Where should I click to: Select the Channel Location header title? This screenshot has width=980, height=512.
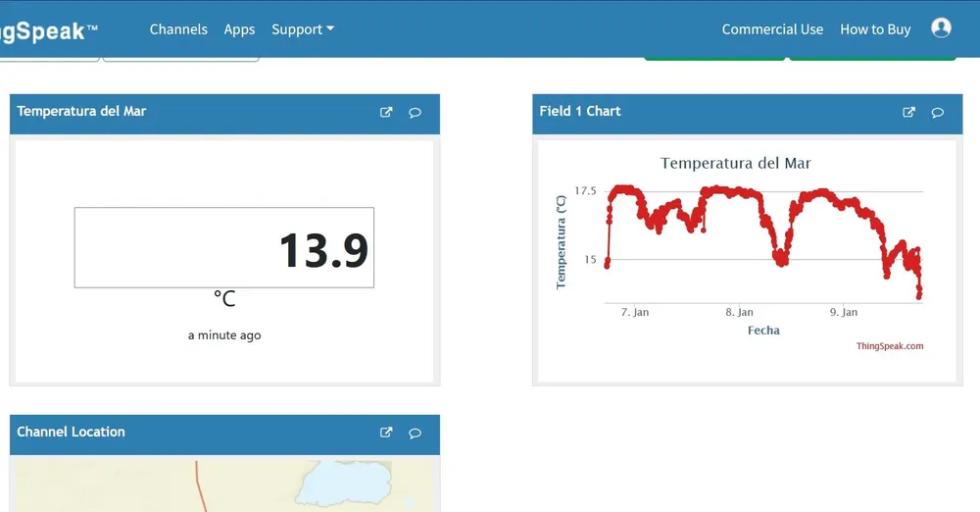[71, 432]
